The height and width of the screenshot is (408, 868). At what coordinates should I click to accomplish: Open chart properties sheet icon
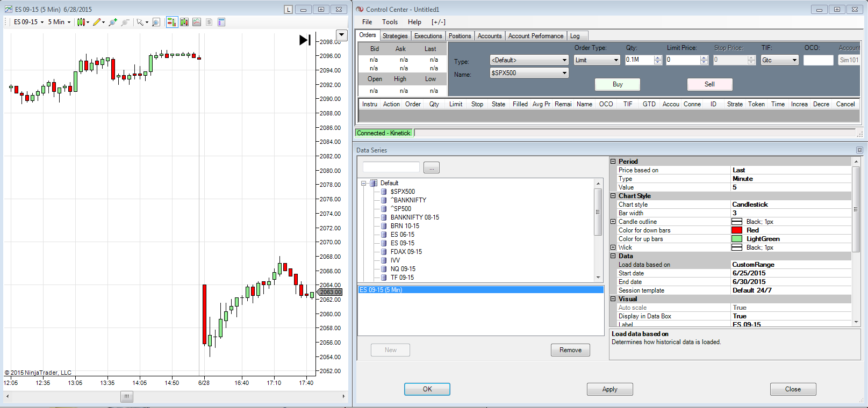pyautogui.click(x=221, y=22)
